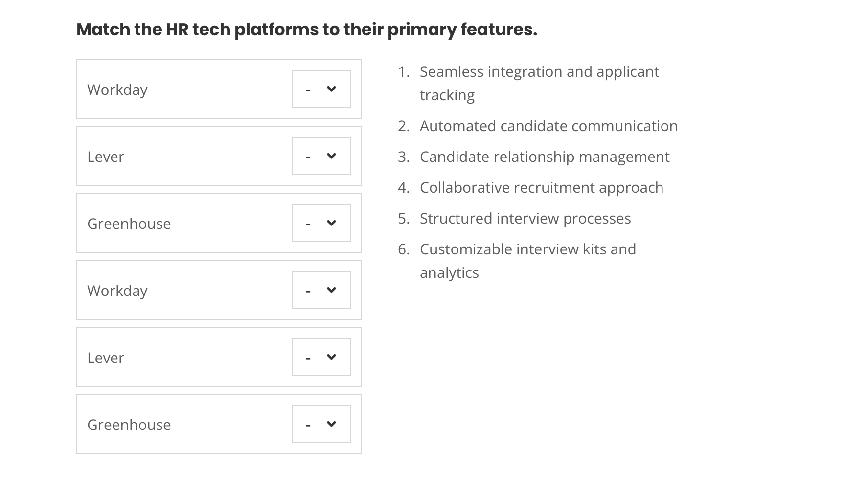This screenshot has height=496, width=868.
Task: Open the first Workday dropdown
Action: [x=321, y=89]
